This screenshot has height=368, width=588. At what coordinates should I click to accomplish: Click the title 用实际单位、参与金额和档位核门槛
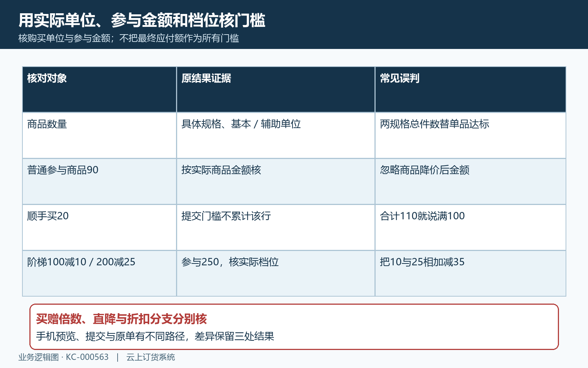pos(142,20)
